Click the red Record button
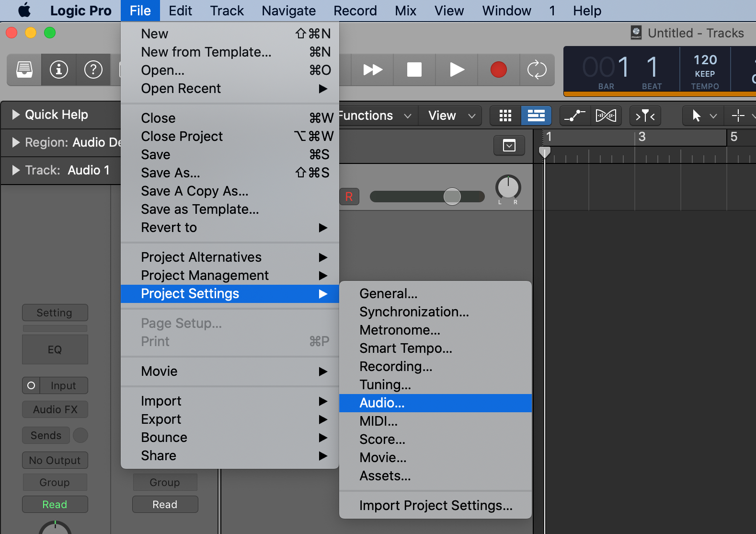The height and width of the screenshot is (534, 756). pyautogui.click(x=499, y=70)
